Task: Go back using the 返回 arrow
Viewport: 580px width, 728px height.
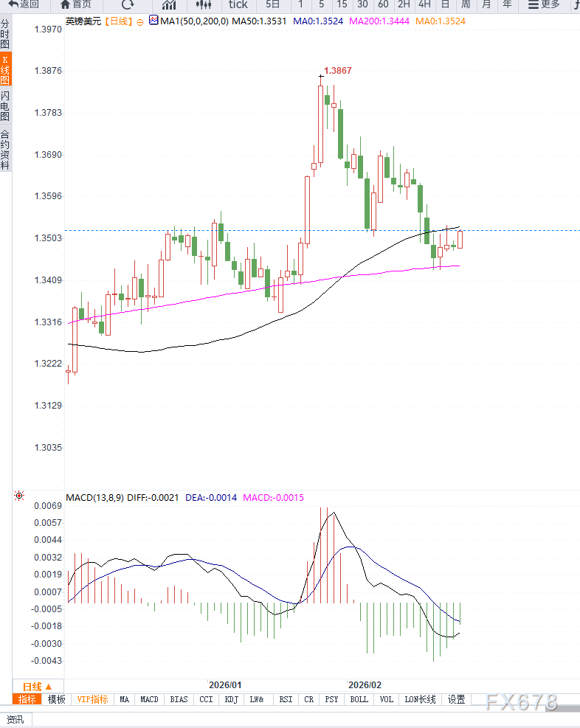Action: click(24, 4)
